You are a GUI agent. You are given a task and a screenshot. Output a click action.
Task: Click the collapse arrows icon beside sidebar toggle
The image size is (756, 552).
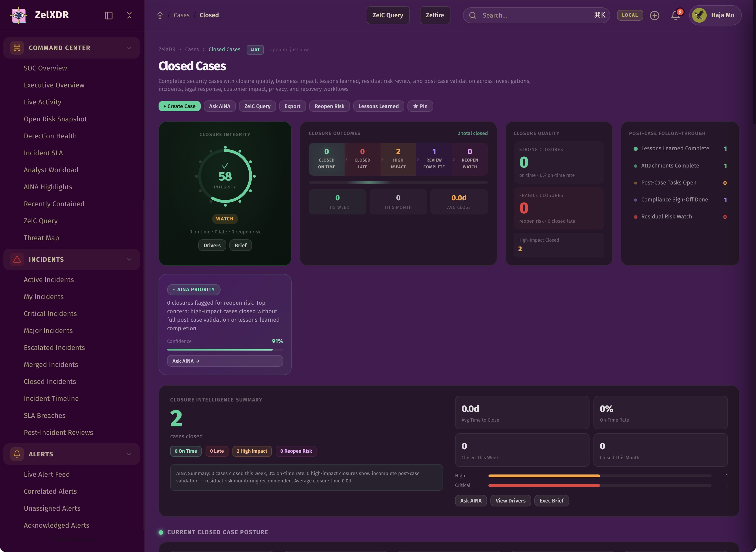(129, 15)
